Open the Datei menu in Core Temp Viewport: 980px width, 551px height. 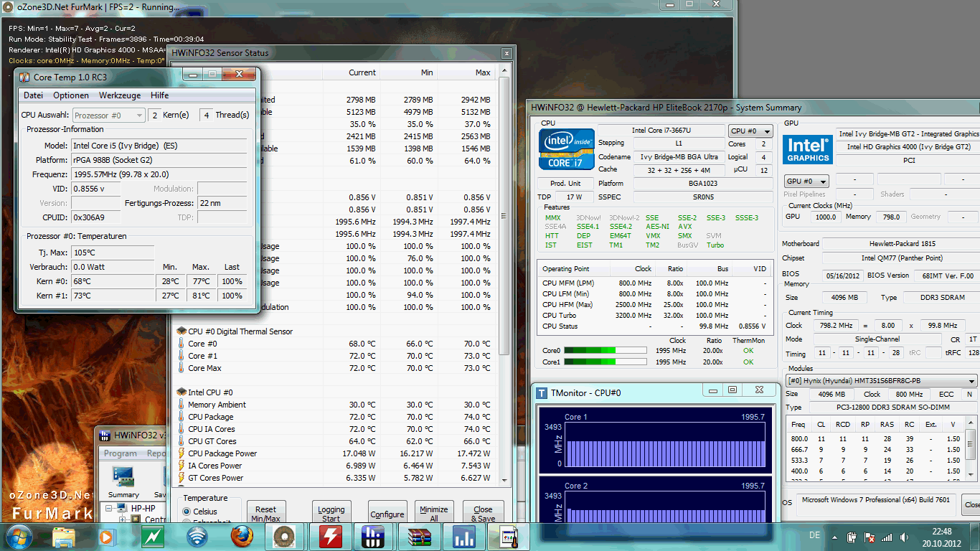(33, 95)
